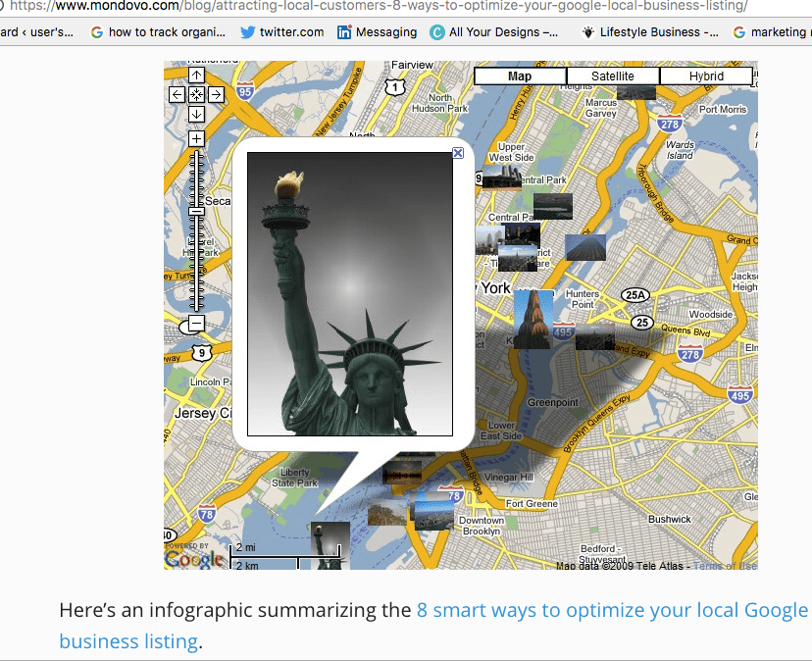Screen dimensions: 812x661
Task: Click the center/reset map position icon
Action: click(196, 95)
